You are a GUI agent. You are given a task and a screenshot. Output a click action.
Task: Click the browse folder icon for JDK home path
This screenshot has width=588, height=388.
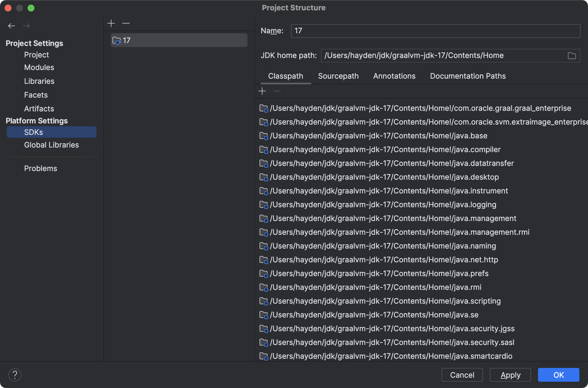point(572,56)
